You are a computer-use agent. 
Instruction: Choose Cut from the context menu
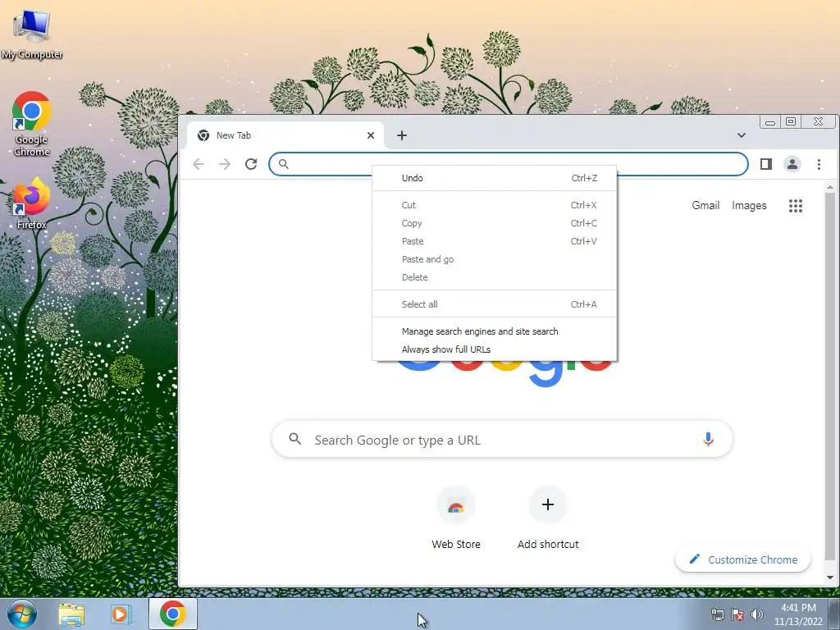[495, 205]
